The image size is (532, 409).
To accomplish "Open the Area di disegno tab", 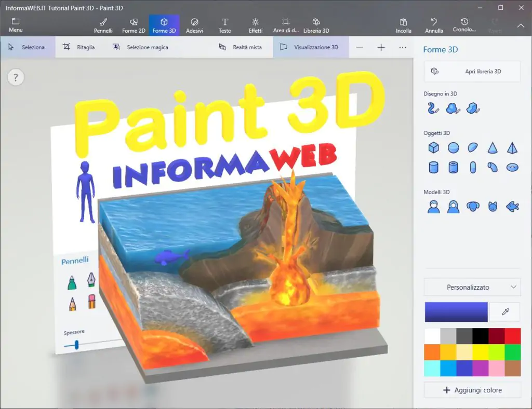I will (286, 26).
